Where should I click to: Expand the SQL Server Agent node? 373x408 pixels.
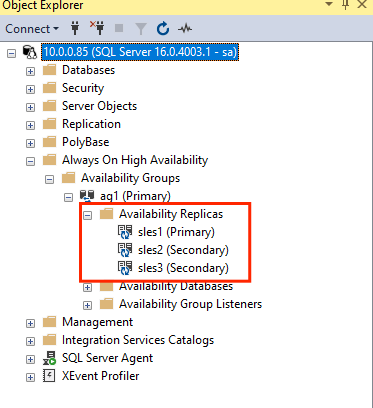click(x=30, y=359)
